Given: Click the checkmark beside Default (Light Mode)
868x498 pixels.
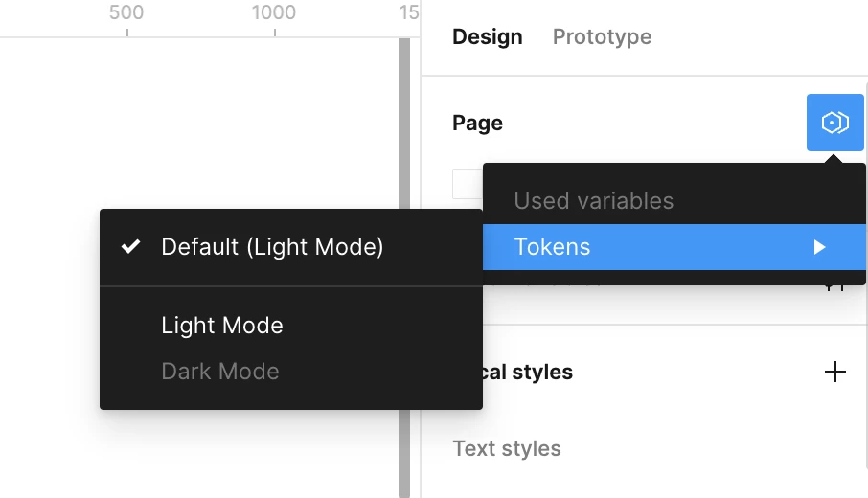Looking at the screenshot, I should tap(130, 246).
